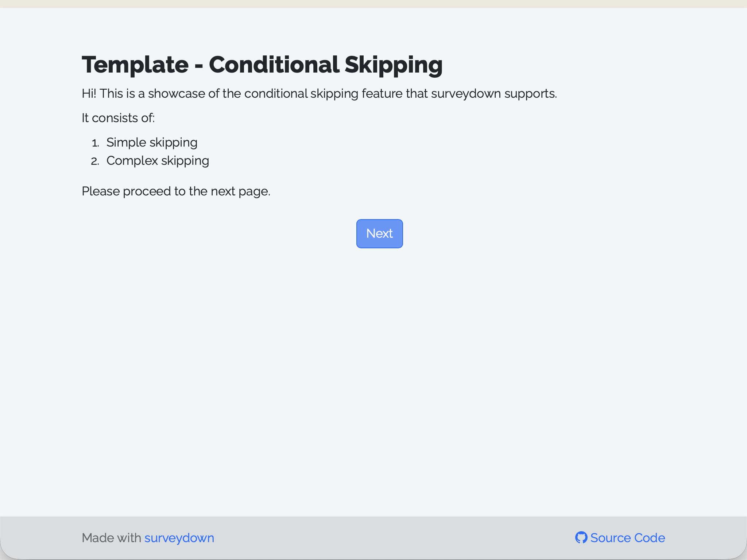Click the 'It consists of:' text
Image resolution: width=747 pixels, height=560 pixels.
118,118
